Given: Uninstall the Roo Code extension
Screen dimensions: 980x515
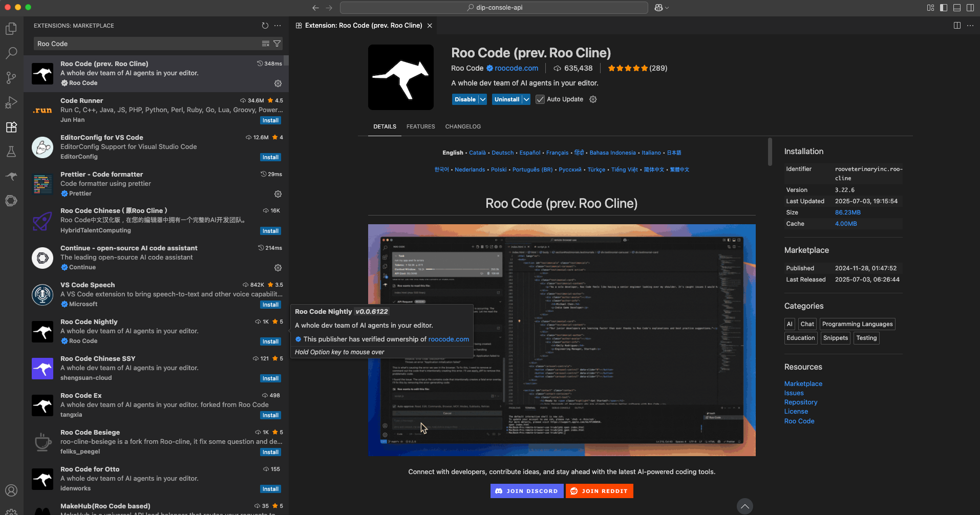Looking at the screenshot, I should click(507, 99).
